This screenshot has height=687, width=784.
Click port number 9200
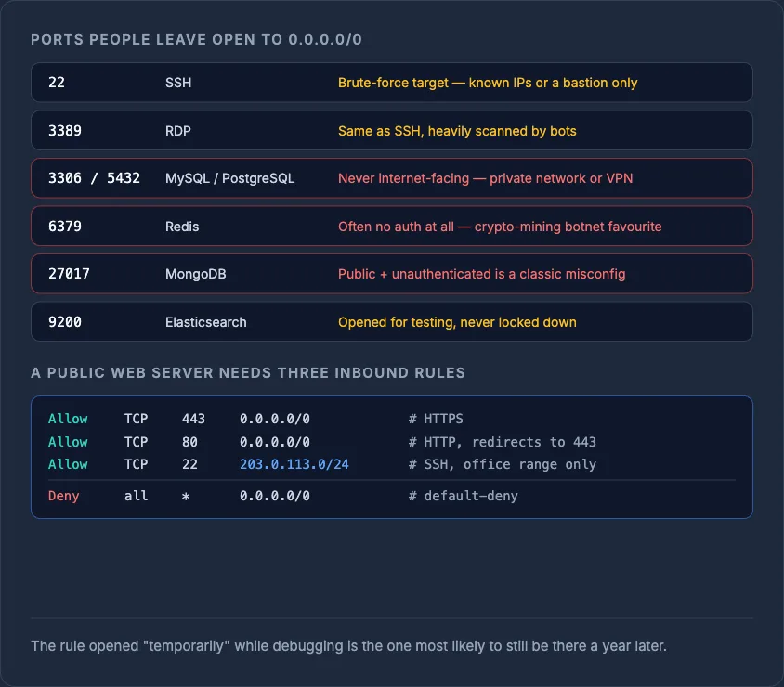(64, 322)
